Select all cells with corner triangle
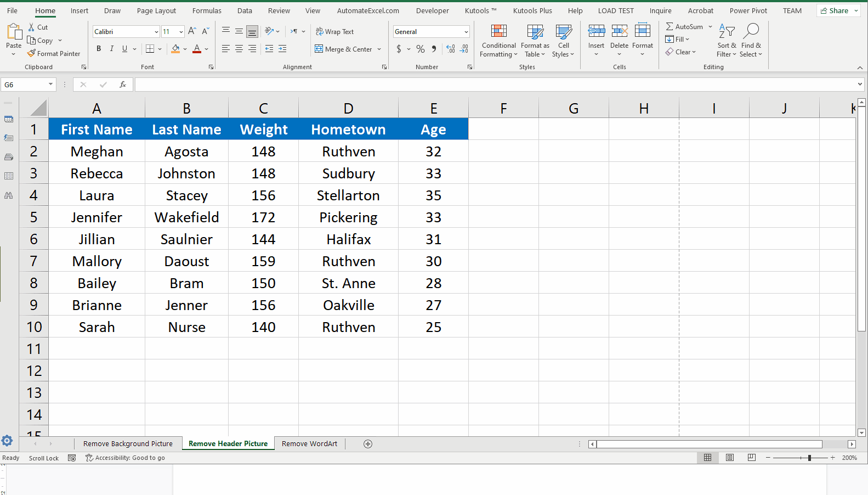 [x=38, y=108]
